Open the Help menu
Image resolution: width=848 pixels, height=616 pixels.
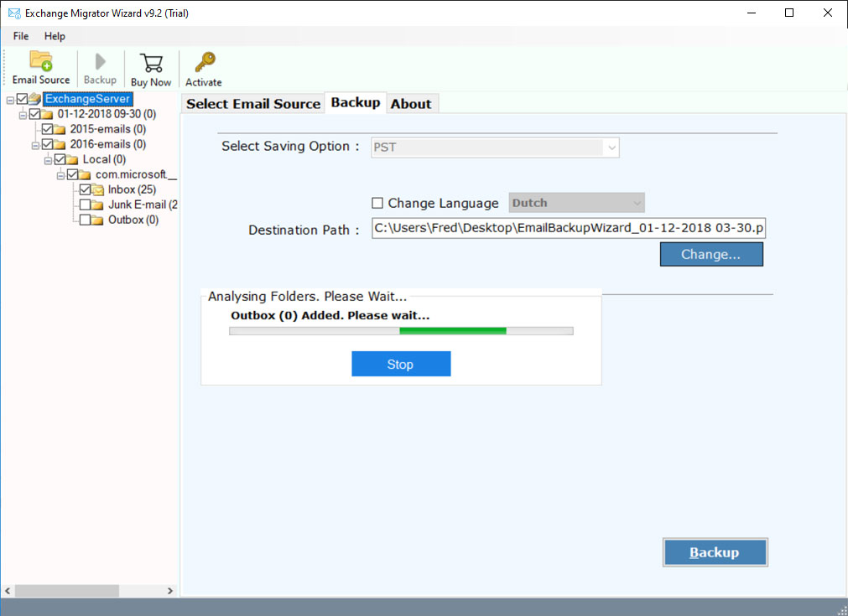pos(55,36)
